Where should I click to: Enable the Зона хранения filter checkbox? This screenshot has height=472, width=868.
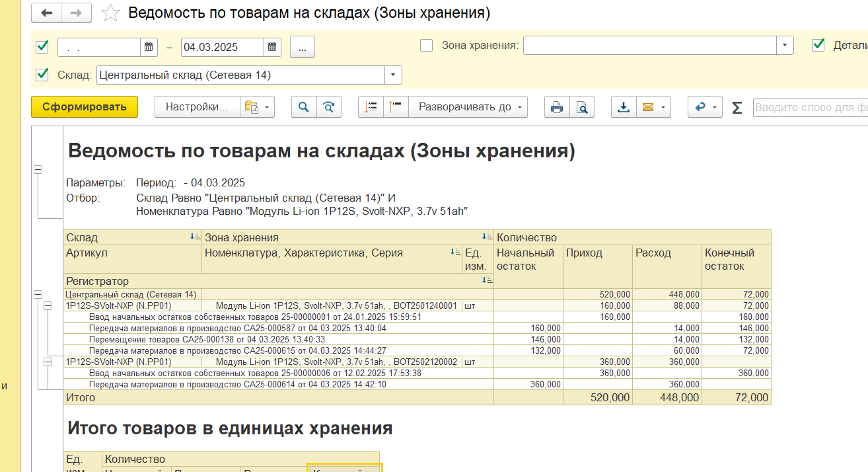(x=427, y=45)
